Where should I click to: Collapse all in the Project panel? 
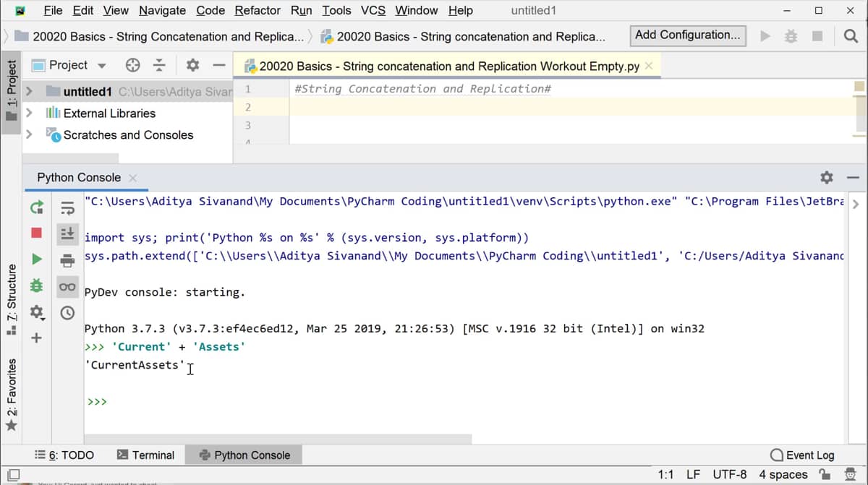coord(159,65)
